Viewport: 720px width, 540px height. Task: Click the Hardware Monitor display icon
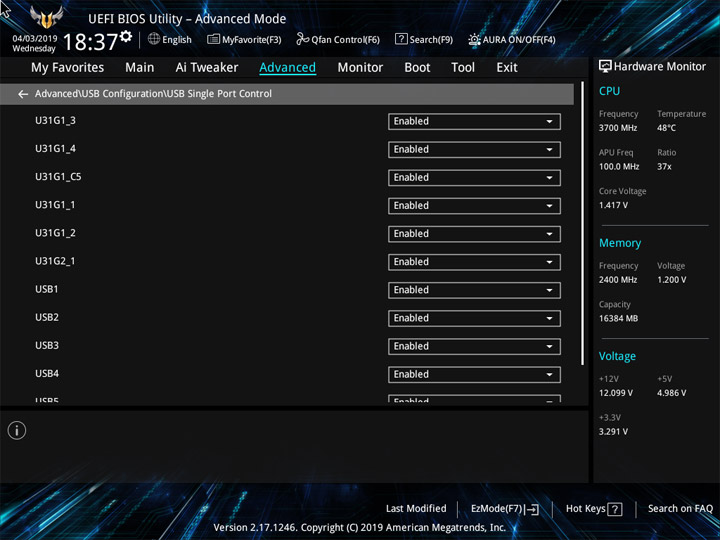(605, 67)
